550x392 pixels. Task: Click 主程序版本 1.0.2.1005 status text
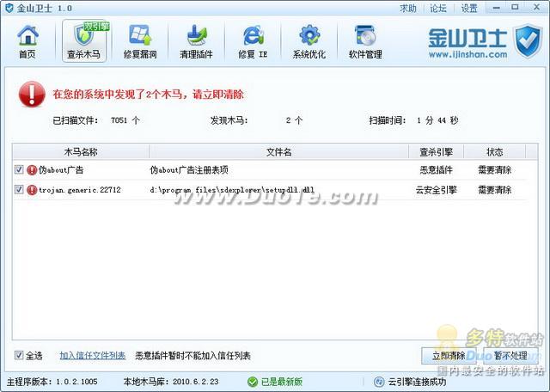click(52, 382)
